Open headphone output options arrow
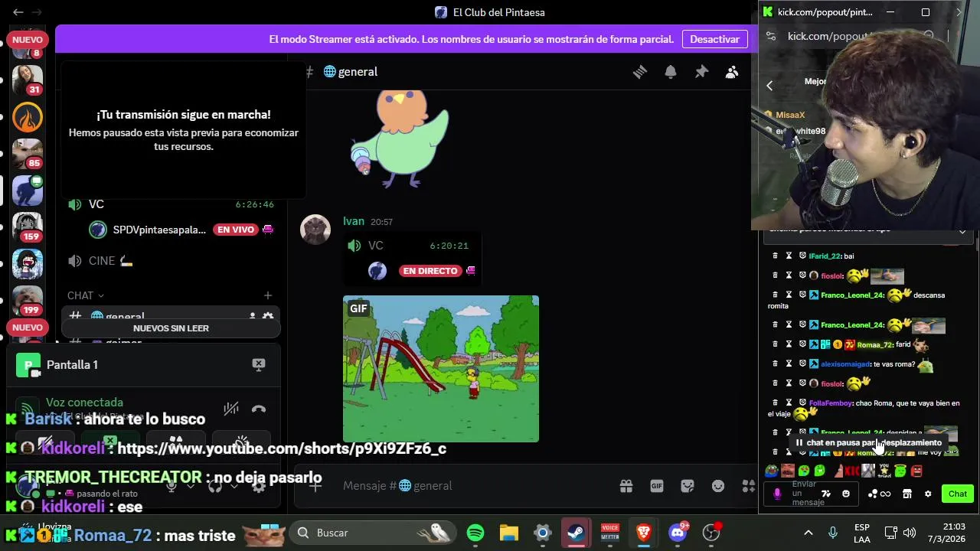The height and width of the screenshot is (551, 980). (x=234, y=486)
